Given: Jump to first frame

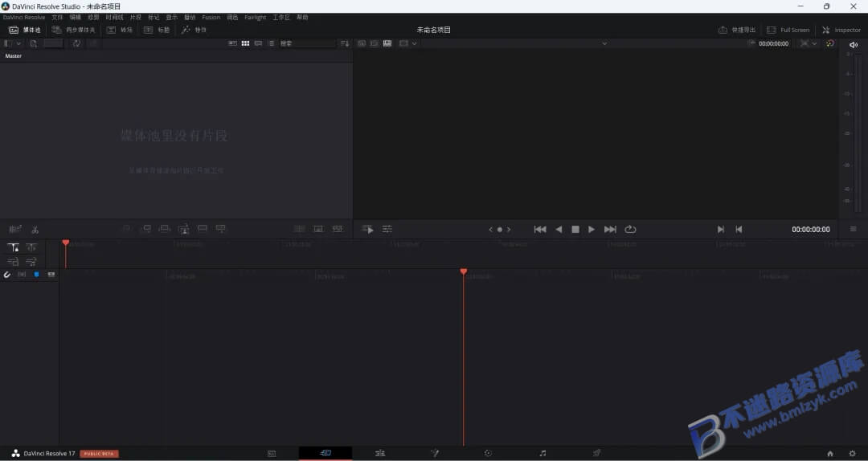Looking at the screenshot, I should tap(540, 229).
